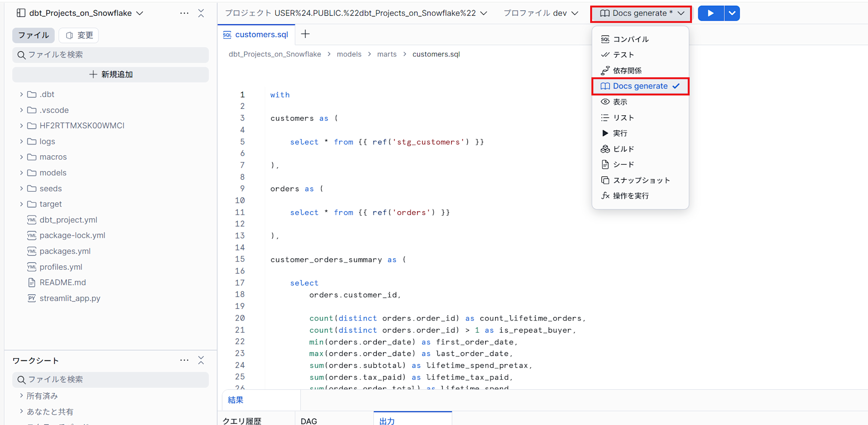868x425 pixels.
Task: Collapse the ワークシート panel
Action: click(201, 360)
